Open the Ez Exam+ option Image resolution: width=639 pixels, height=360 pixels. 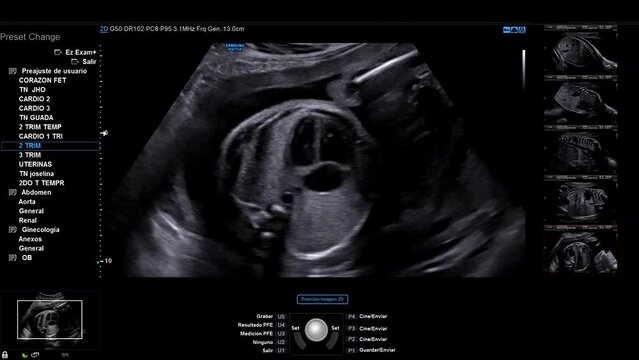(81, 52)
